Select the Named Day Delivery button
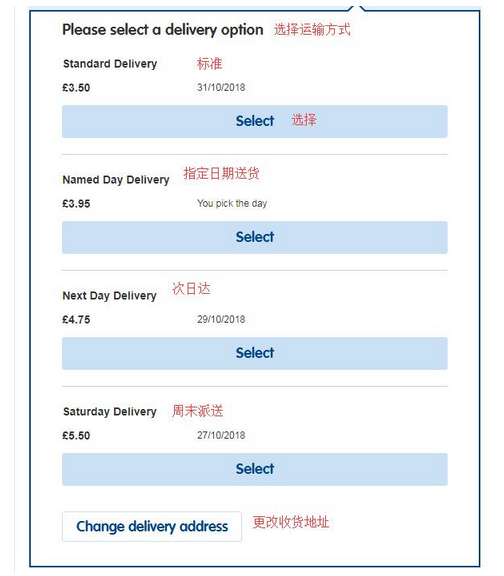Image resolution: width=504 pixels, height=576 pixels. click(x=255, y=237)
